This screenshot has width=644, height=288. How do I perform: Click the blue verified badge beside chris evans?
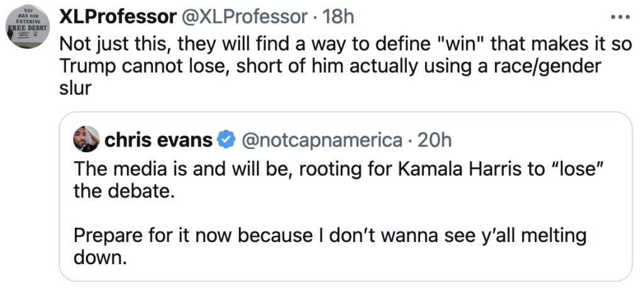click(226, 140)
